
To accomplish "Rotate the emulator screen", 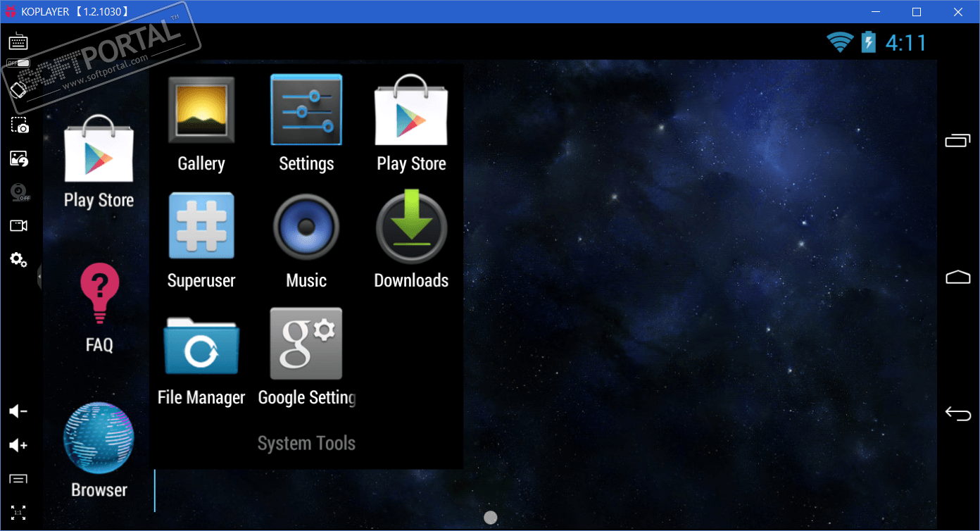I will (18, 89).
